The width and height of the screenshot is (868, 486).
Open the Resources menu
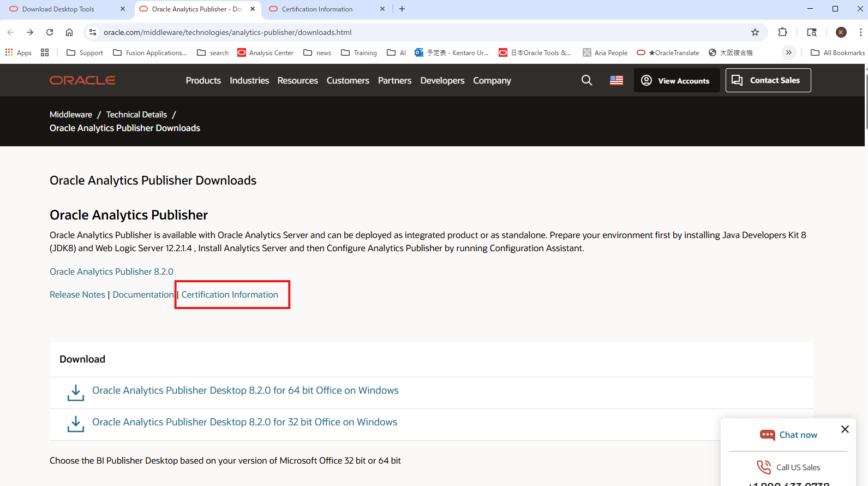tap(297, 80)
